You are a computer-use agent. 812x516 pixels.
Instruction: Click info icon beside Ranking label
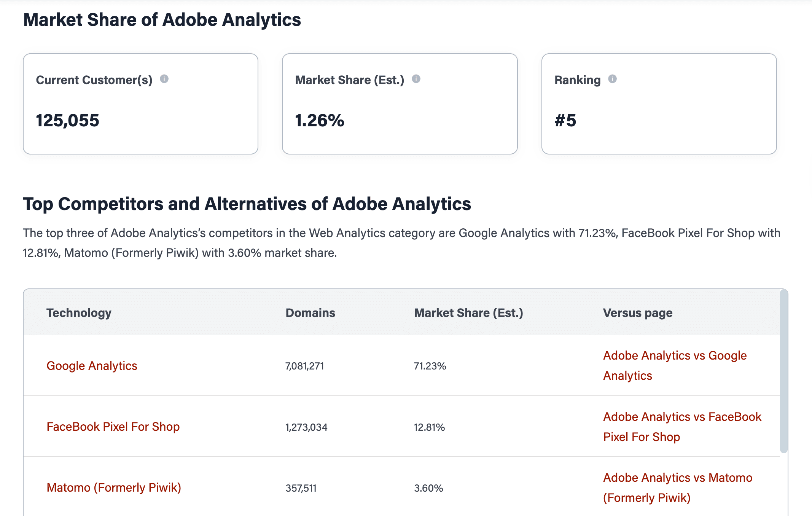(x=612, y=79)
